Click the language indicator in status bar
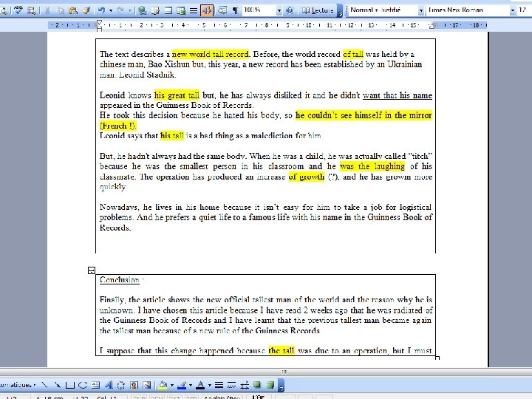This screenshot has height=399, width=532. (x=222, y=397)
